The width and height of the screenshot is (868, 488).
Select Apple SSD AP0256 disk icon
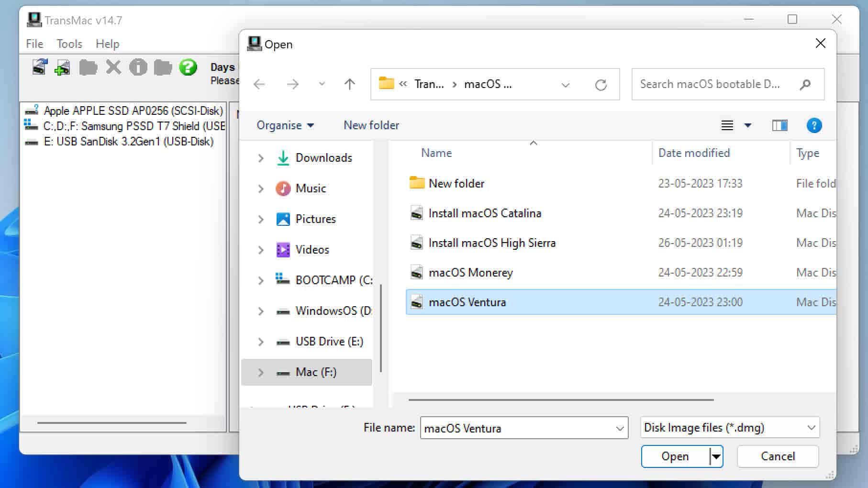pyautogui.click(x=32, y=111)
